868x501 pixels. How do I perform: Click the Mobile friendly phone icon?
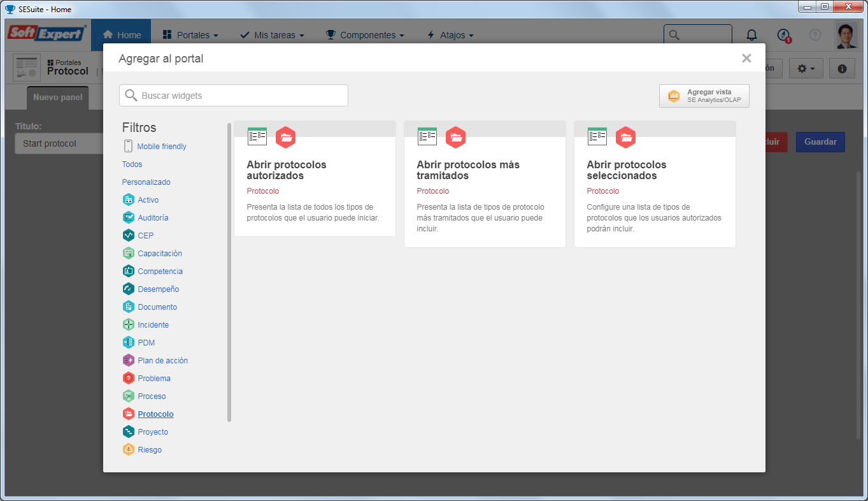coord(128,146)
